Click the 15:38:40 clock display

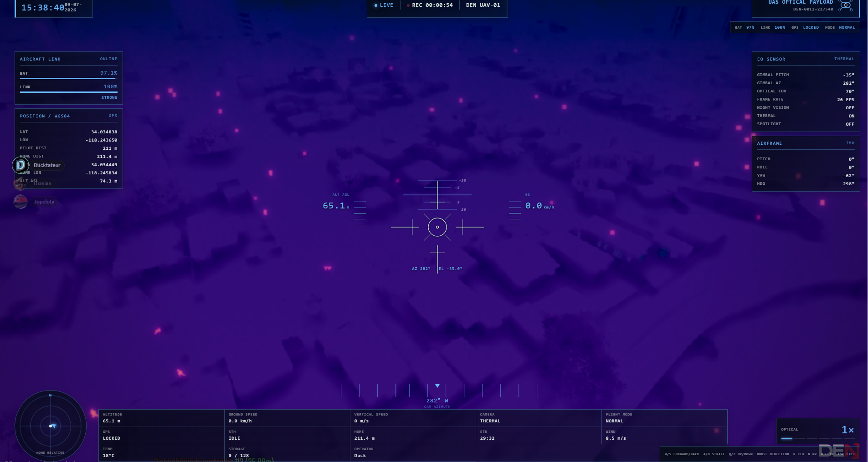tap(43, 7)
